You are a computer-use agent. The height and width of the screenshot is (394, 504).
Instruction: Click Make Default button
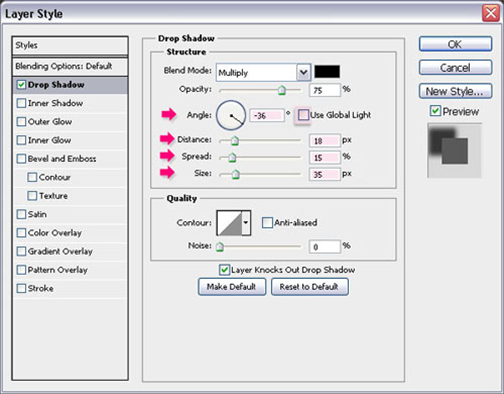coord(232,287)
